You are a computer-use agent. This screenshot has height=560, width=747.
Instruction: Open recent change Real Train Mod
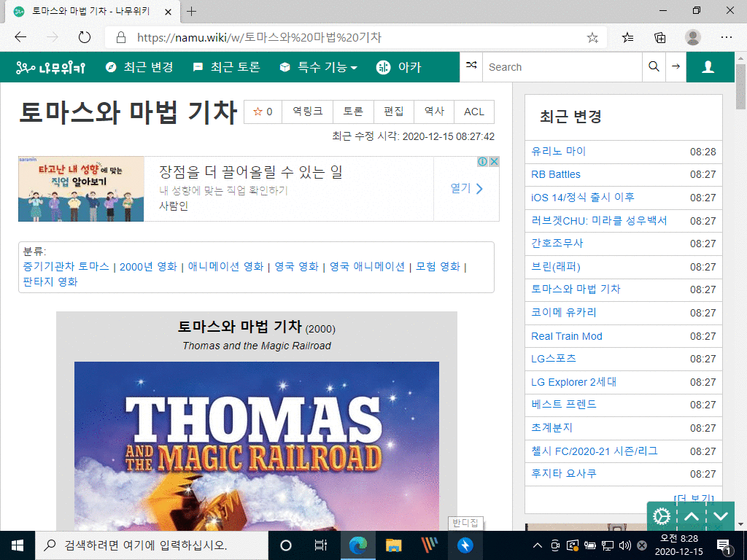coord(566,336)
